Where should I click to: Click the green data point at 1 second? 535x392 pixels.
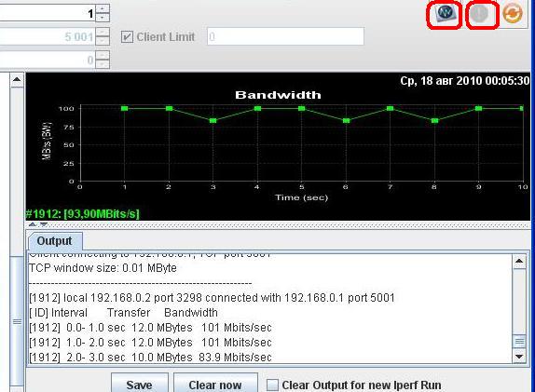125,108
